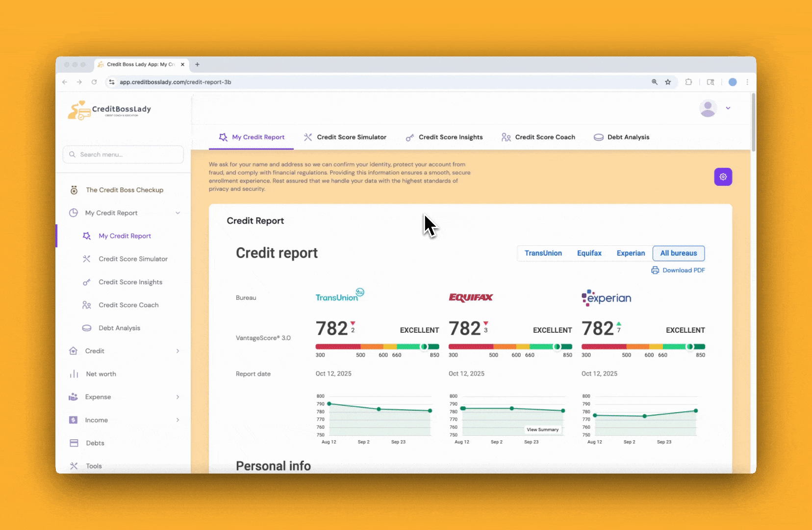Switch to the Debt Analysis tab
This screenshot has width=812, height=530.
point(628,137)
